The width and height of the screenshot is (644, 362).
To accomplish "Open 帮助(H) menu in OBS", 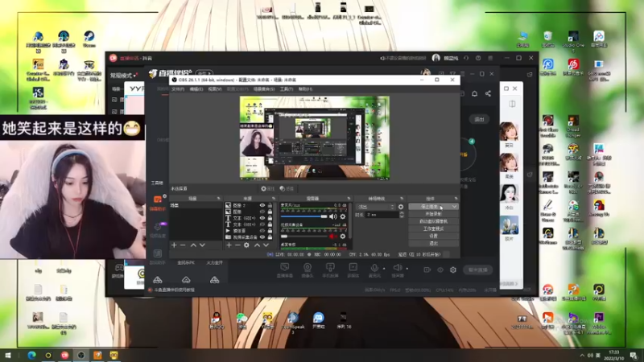I will pos(305,89).
